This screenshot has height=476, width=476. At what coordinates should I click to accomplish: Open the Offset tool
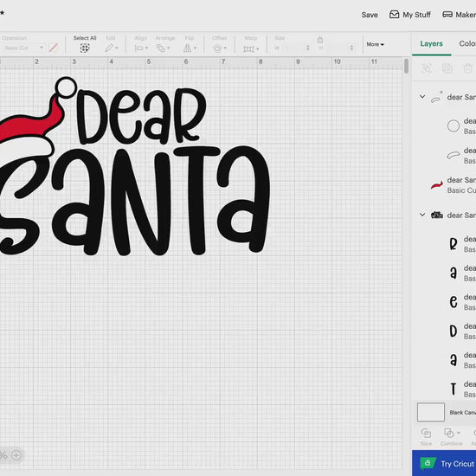point(220,48)
